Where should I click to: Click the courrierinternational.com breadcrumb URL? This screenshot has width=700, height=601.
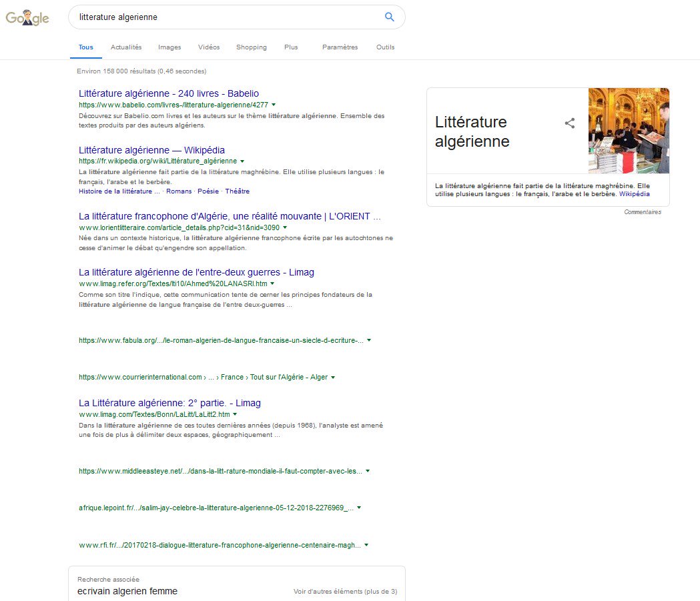pyautogui.click(x=203, y=378)
